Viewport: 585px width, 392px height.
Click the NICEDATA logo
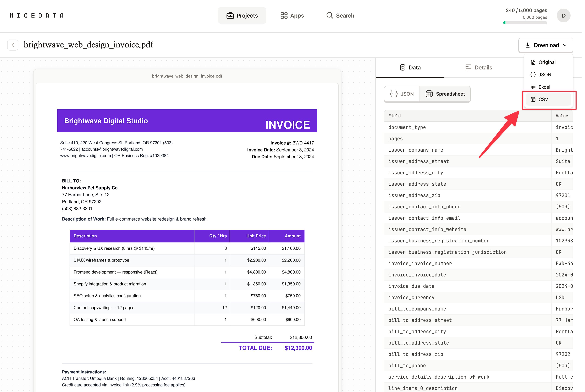[37, 15]
